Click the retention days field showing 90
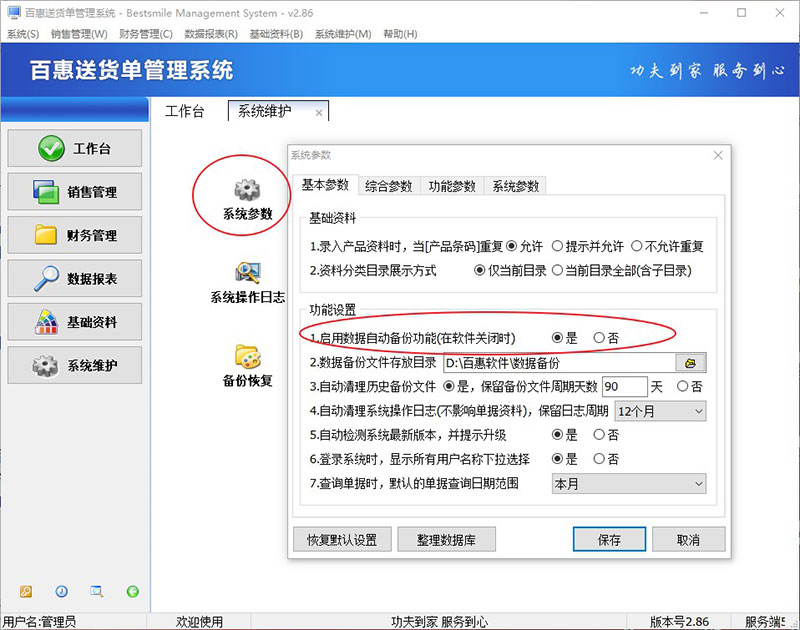This screenshot has width=800, height=630. [x=624, y=386]
